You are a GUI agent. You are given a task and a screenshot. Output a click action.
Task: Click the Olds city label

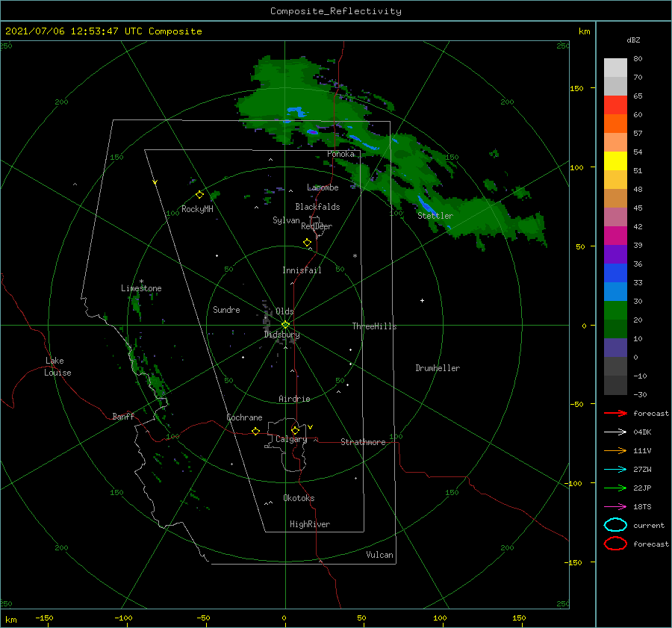pyautogui.click(x=284, y=311)
